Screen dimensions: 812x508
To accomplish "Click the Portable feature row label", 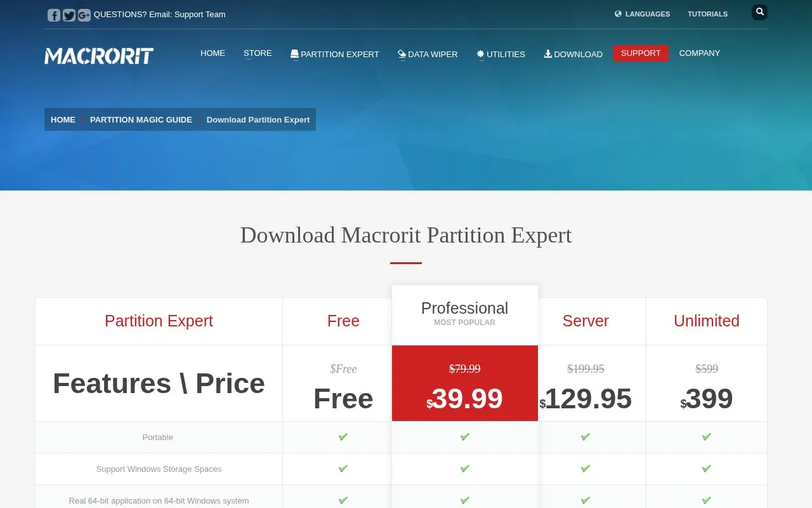I will [158, 438].
